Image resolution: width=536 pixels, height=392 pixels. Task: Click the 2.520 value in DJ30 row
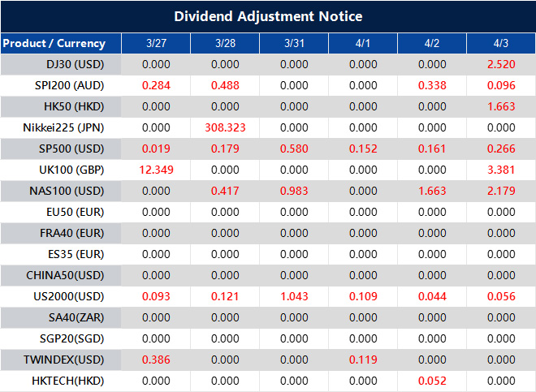[x=501, y=64]
